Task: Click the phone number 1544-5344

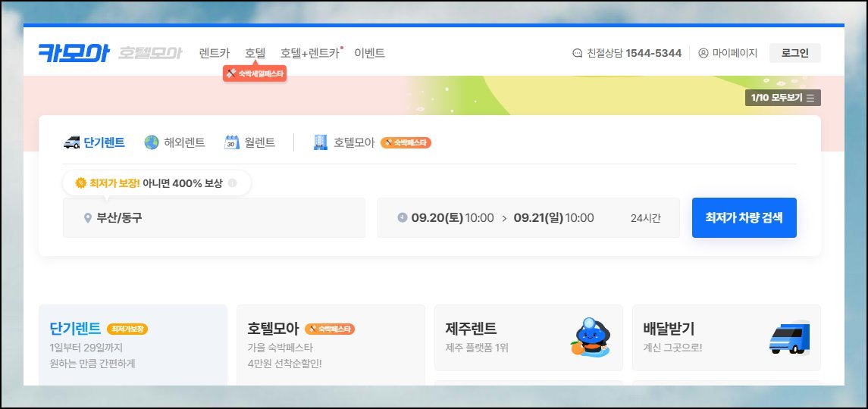Action: (x=653, y=53)
